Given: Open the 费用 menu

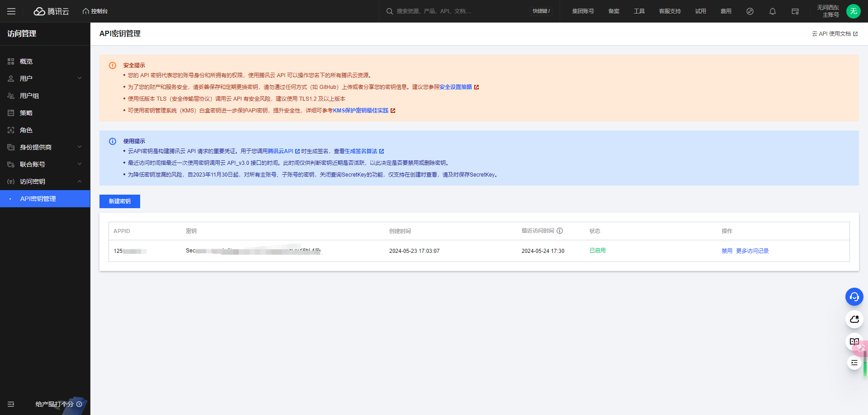Looking at the screenshot, I should (x=726, y=11).
